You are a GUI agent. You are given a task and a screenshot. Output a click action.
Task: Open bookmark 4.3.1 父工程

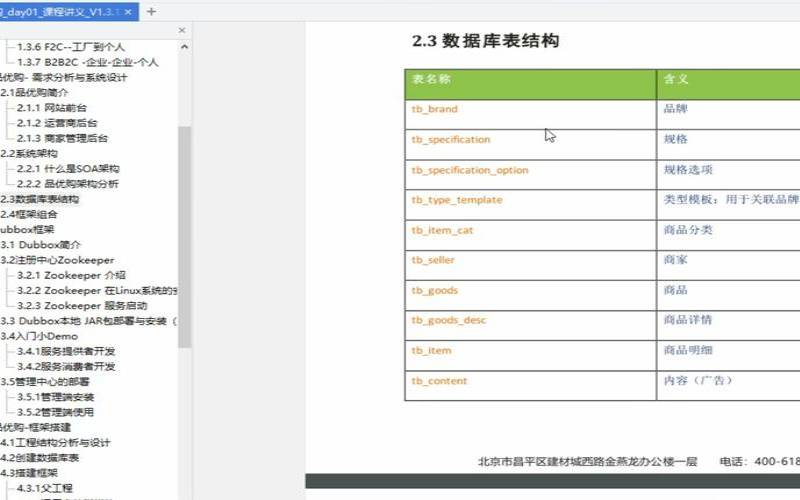44,488
